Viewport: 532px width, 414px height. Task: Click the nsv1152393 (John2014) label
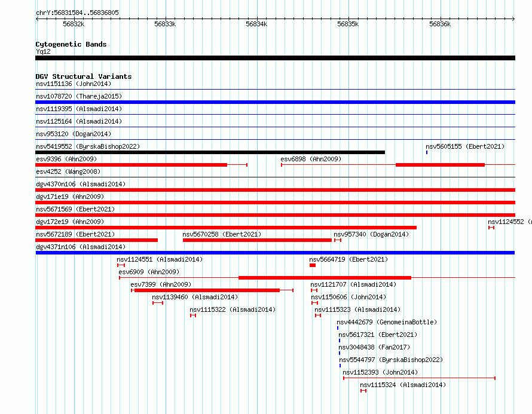coord(380,372)
